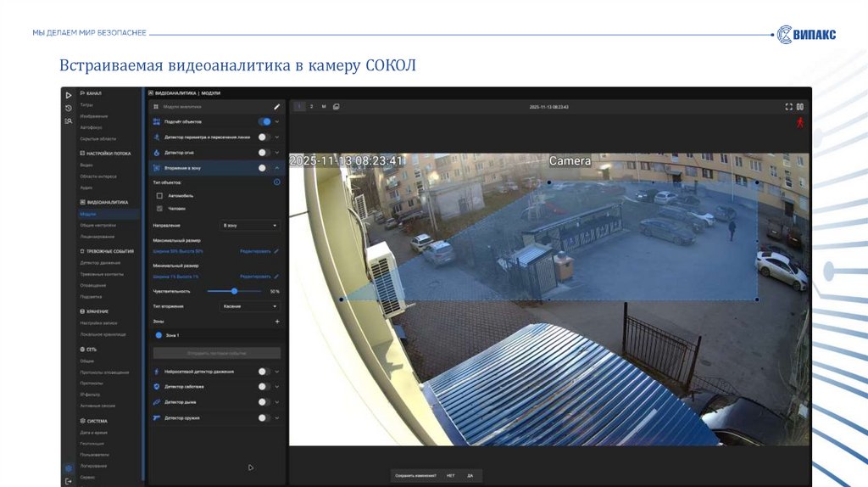868x487 pixels.
Task: Click the info icon beside Тип объектов
Action: [276, 182]
